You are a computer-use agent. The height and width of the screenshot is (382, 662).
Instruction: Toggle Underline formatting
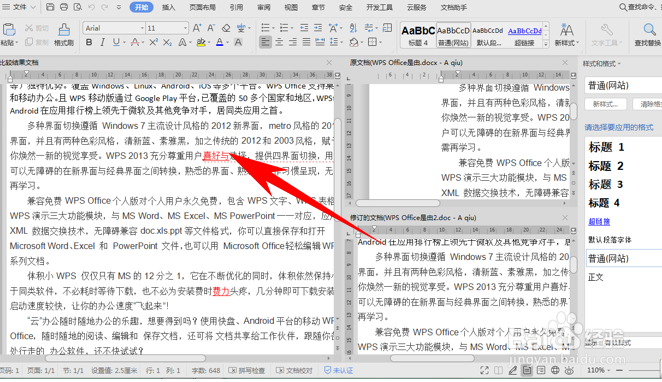point(116,42)
